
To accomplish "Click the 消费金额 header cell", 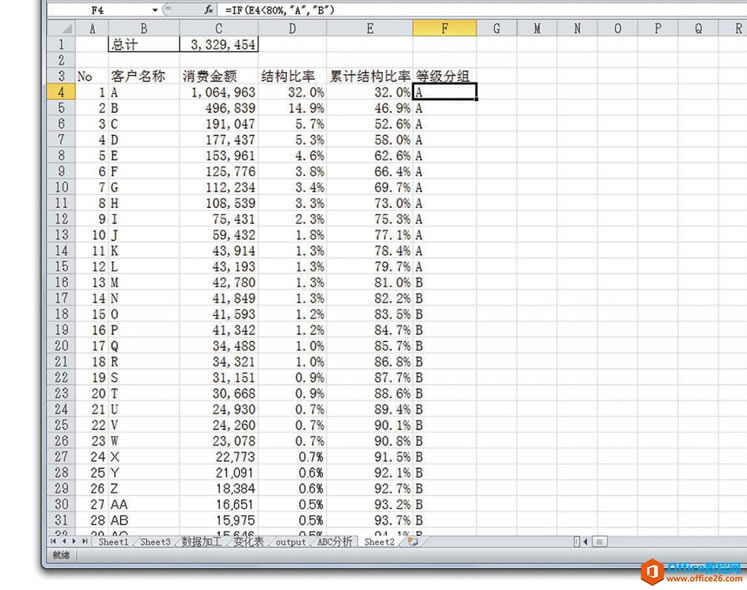I will pyautogui.click(x=219, y=76).
